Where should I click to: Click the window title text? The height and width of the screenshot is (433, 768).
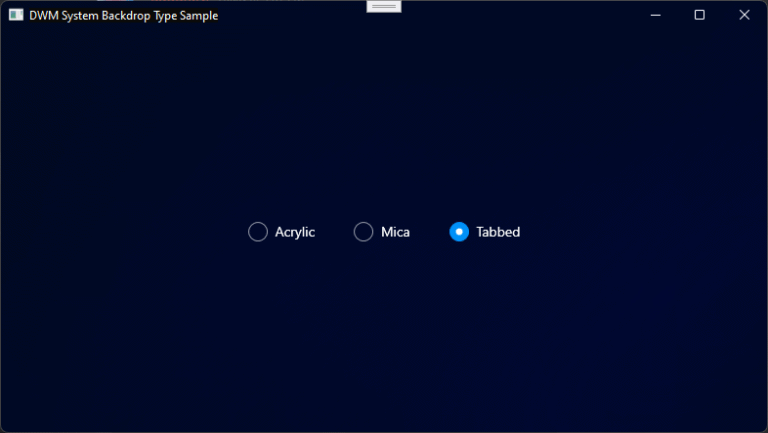(x=123, y=16)
